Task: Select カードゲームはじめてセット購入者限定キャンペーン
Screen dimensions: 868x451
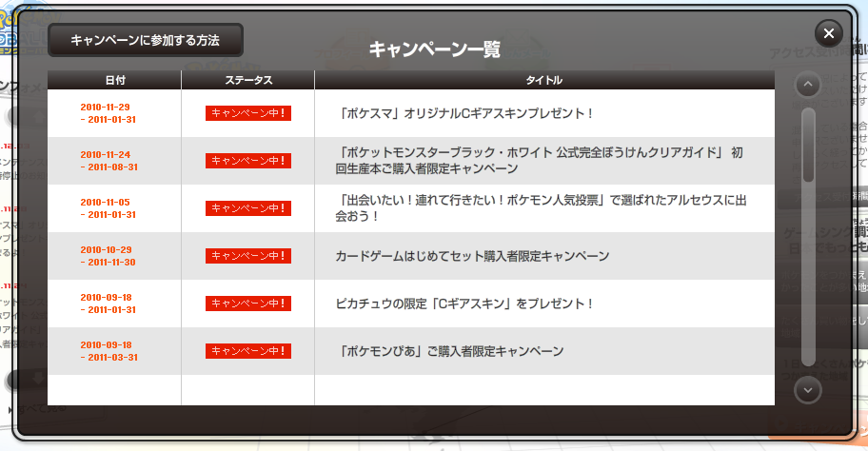Action: 472,256
